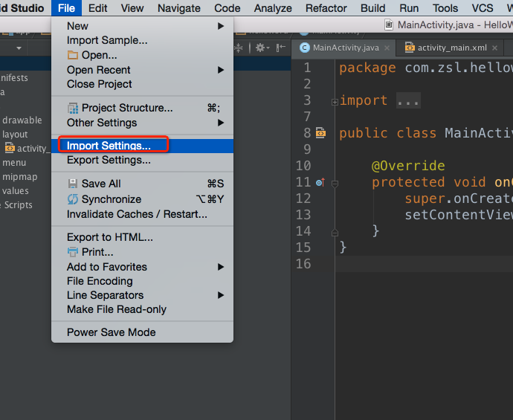The width and height of the screenshot is (513, 420).
Task: Click the MainActivity.java title bar document icon
Action: [389, 25]
